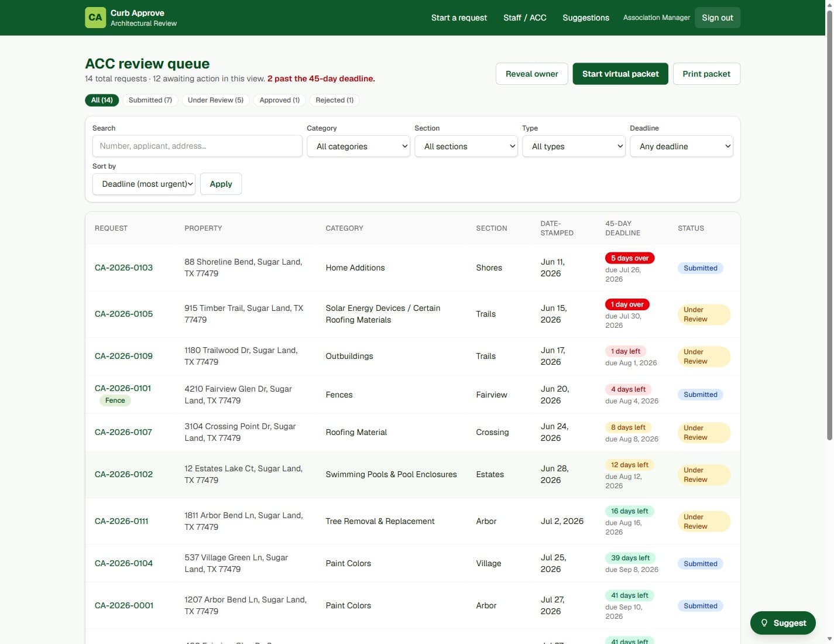
Task: Click the REQUEST column header
Action: click(x=111, y=228)
